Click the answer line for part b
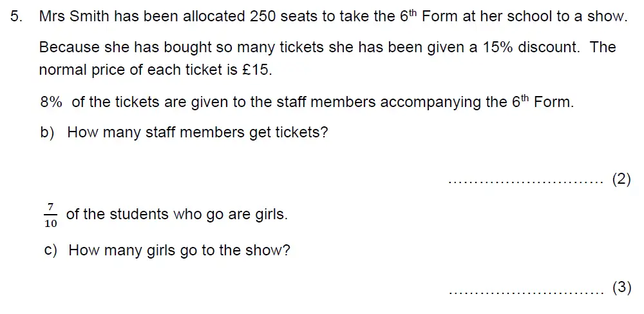644x314 pixels. (524, 181)
